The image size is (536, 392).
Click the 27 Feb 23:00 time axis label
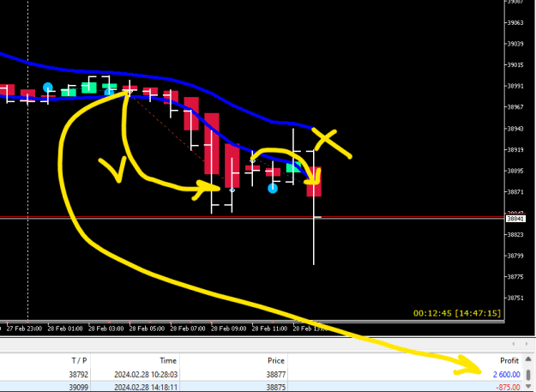coord(24,329)
